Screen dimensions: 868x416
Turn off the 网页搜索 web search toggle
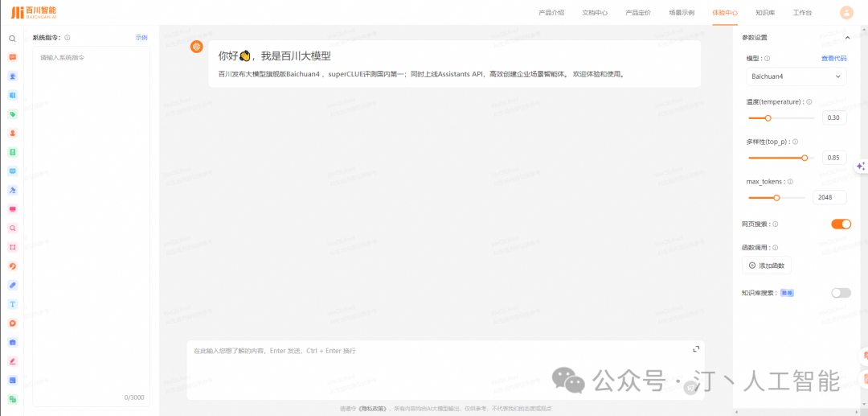click(x=841, y=224)
